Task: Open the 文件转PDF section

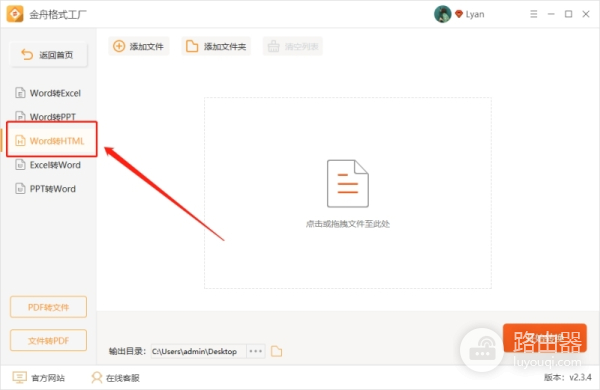Action: 49,340
